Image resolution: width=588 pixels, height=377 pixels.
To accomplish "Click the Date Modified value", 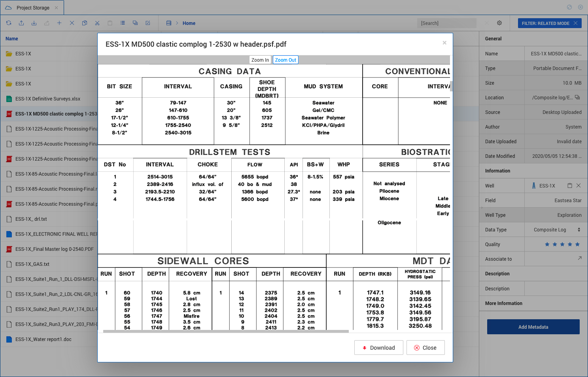I will [557, 156].
